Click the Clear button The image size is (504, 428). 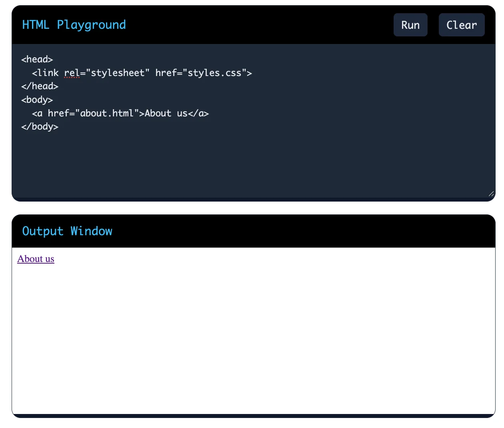462,25
